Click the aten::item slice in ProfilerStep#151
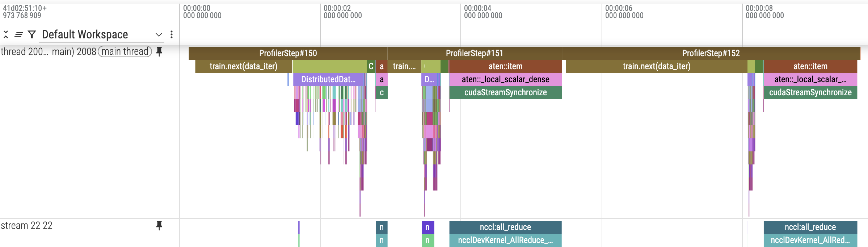The image size is (868, 247). click(x=505, y=66)
